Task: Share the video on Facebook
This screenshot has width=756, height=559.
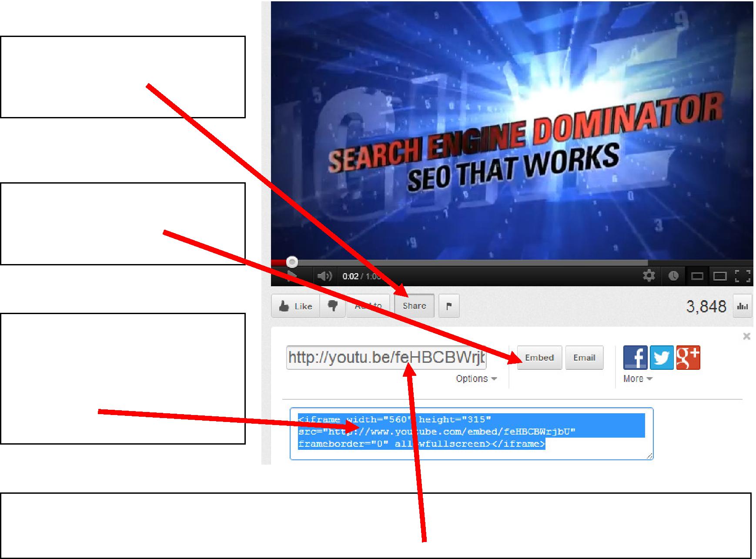Action: click(635, 358)
